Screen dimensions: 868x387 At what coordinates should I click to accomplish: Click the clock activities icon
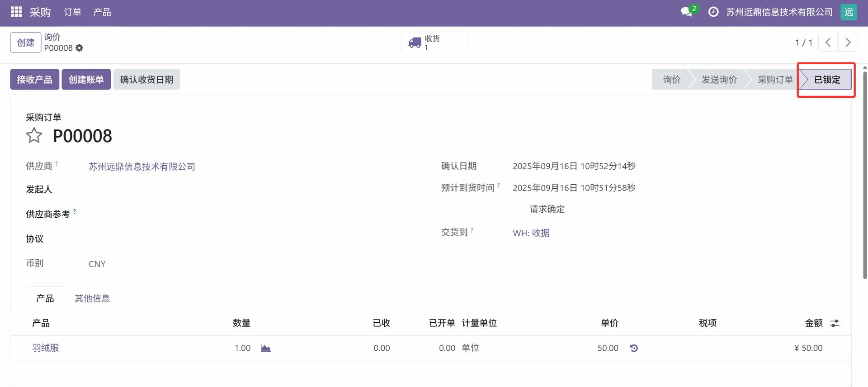(x=713, y=12)
